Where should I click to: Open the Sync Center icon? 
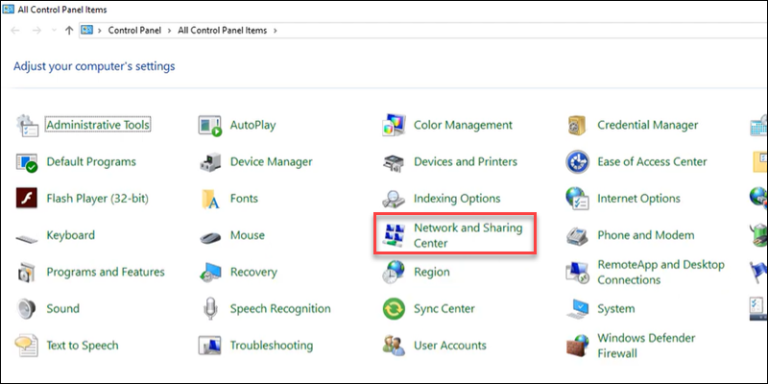[394, 309]
